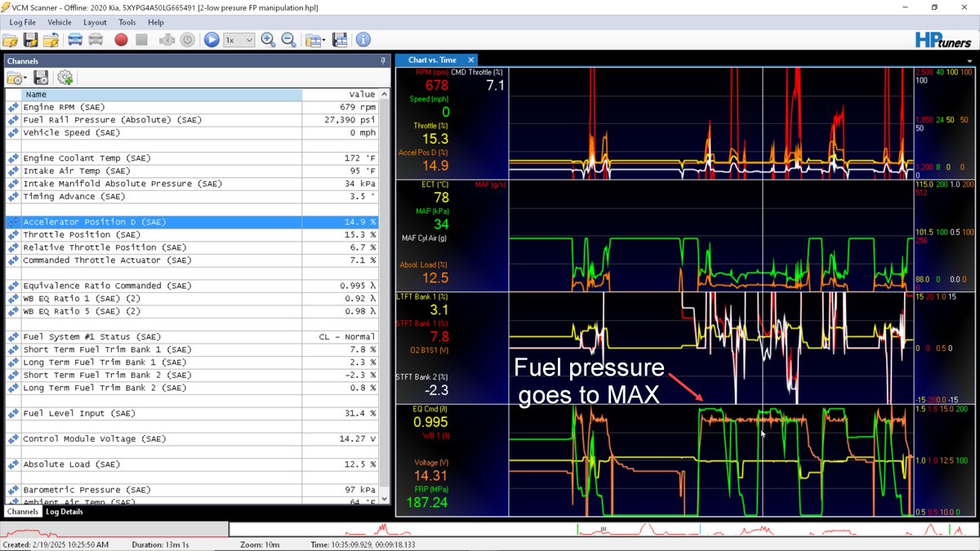Save channels with the floppy icon in Channels panel
The image size is (980, 551).
tap(41, 78)
